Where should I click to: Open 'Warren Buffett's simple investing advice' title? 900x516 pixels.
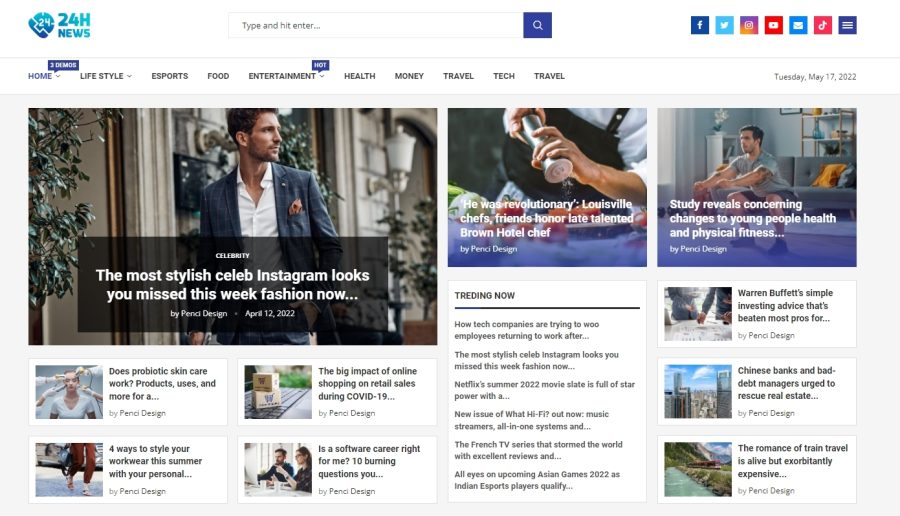click(785, 305)
